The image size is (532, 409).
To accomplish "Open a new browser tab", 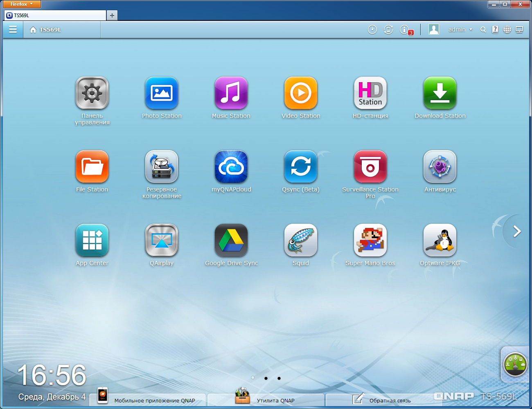I will point(112,16).
